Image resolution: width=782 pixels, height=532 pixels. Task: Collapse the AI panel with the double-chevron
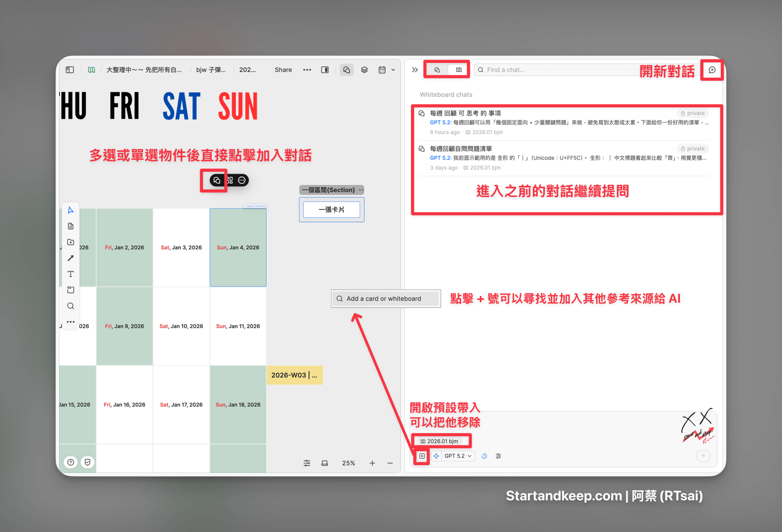pyautogui.click(x=415, y=70)
